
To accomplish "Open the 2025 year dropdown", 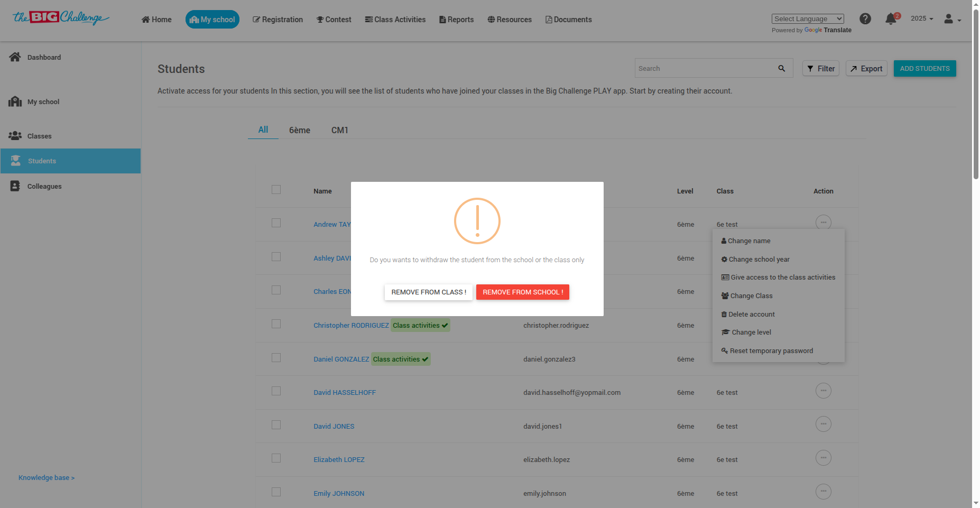I will click(922, 19).
